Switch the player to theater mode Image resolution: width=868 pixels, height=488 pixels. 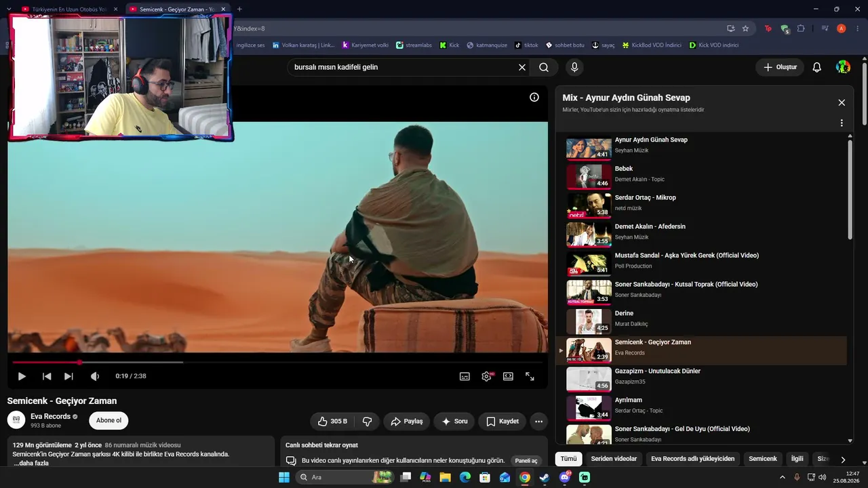[x=508, y=376]
